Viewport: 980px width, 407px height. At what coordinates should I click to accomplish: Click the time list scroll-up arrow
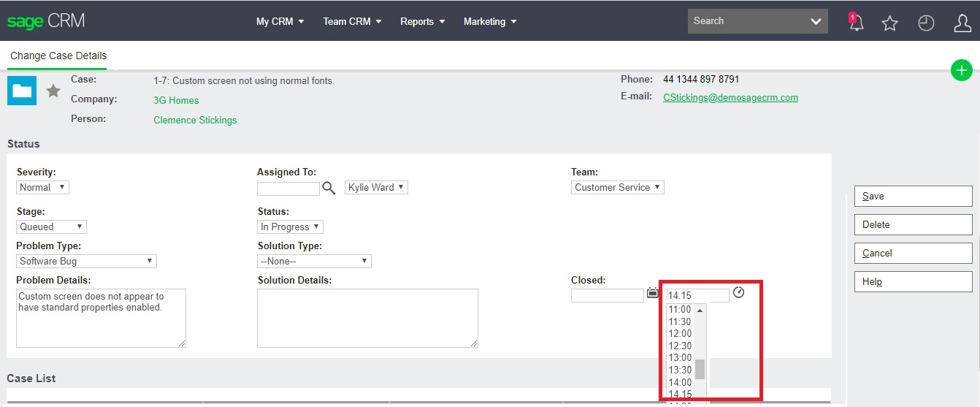click(x=700, y=310)
